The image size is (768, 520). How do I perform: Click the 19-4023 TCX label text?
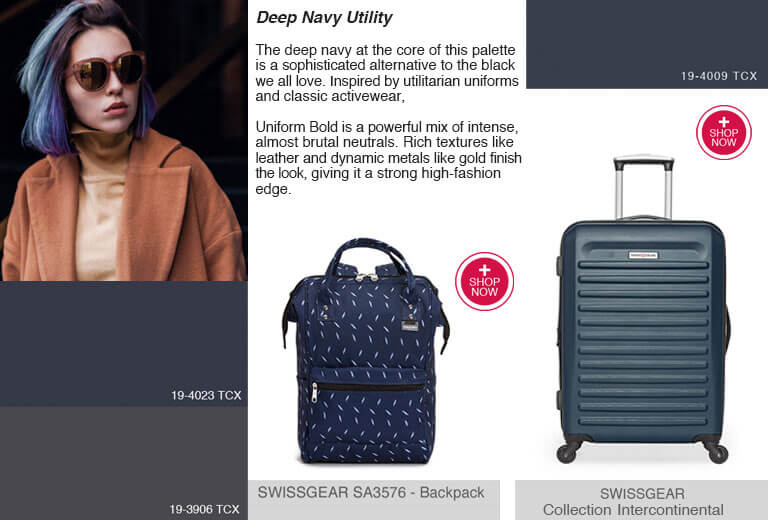click(206, 395)
